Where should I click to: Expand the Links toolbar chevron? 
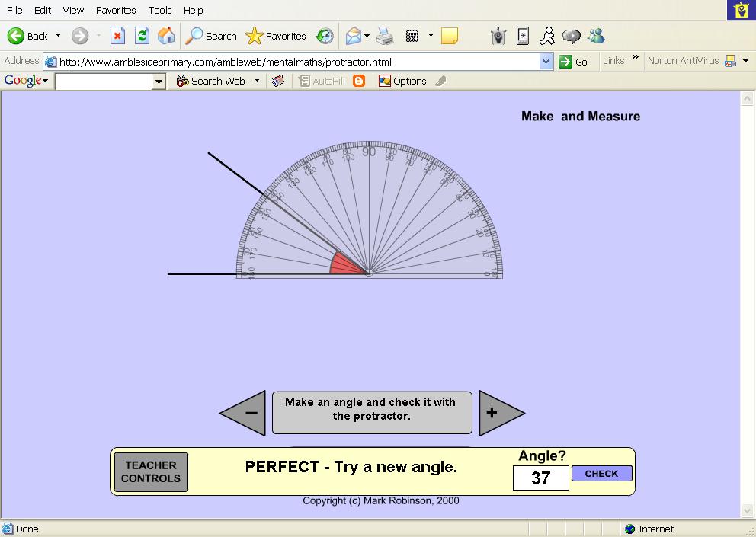tap(636, 57)
